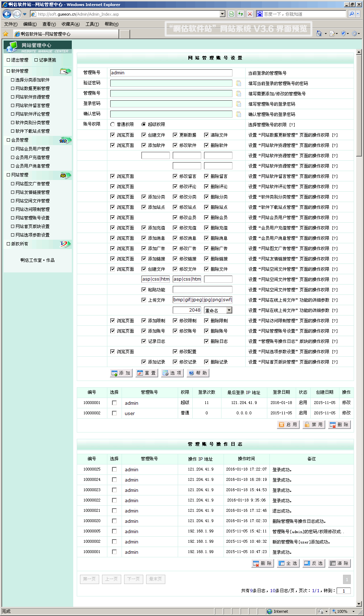Open the 重命名 dropdown list

(x=229, y=310)
